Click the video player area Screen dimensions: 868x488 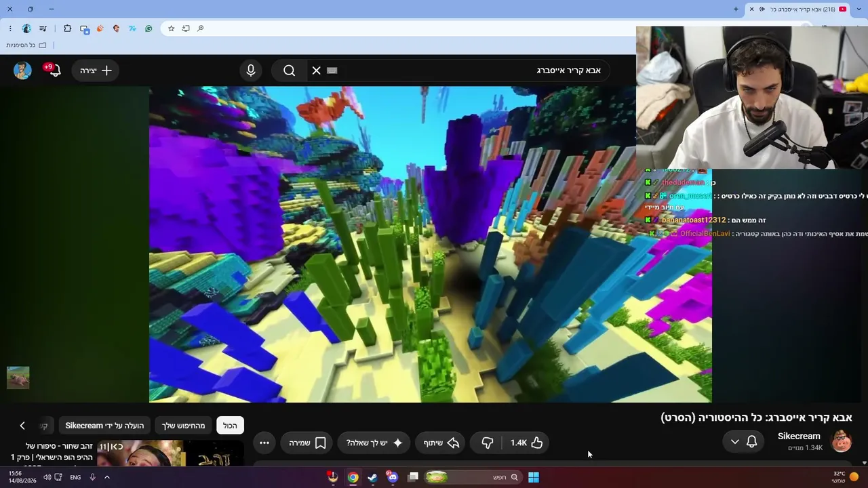431,244
